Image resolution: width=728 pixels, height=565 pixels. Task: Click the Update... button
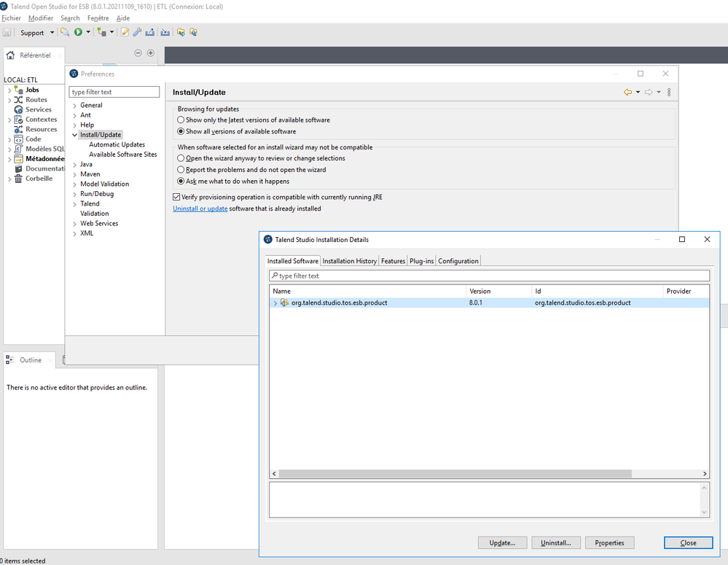(x=502, y=542)
